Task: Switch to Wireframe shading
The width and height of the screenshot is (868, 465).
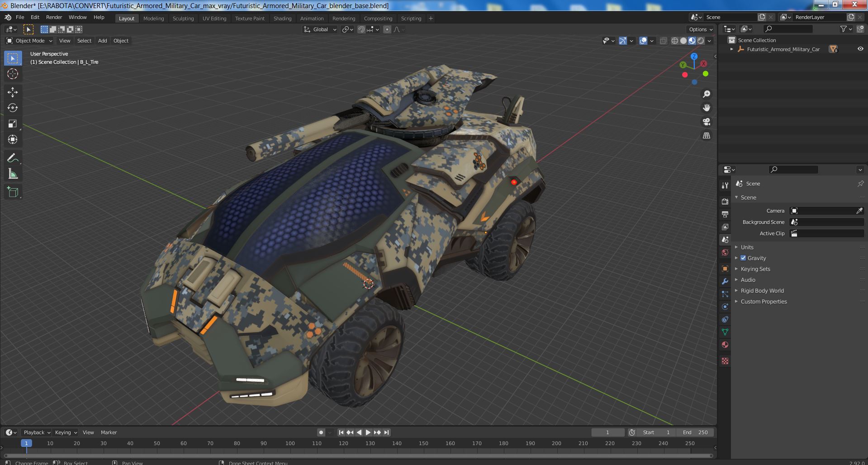Action: [x=675, y=41]
